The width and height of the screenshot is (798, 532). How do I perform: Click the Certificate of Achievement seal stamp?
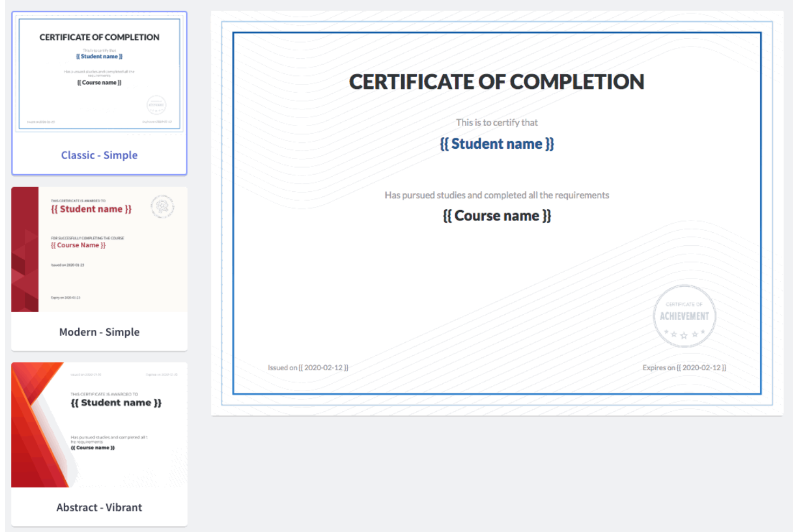tap(684, 316)
